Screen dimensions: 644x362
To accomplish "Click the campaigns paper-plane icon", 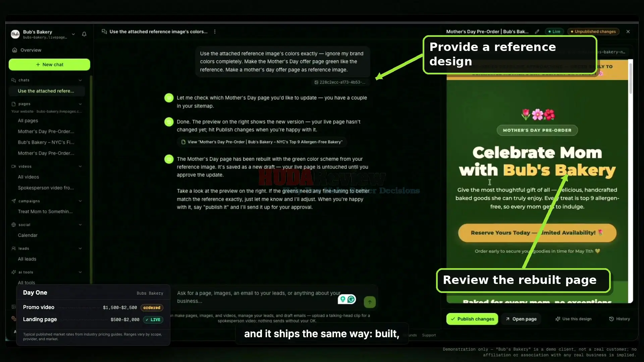I will [14, 201].
